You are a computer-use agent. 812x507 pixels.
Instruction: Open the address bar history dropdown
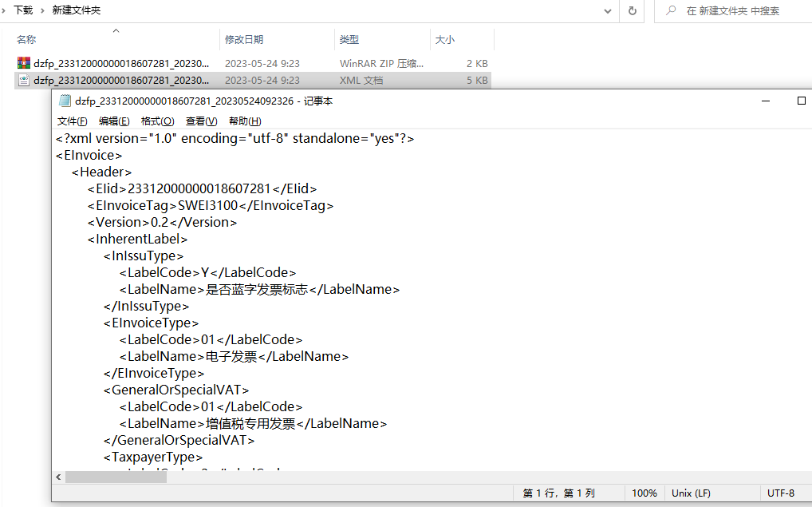(608, 10)
